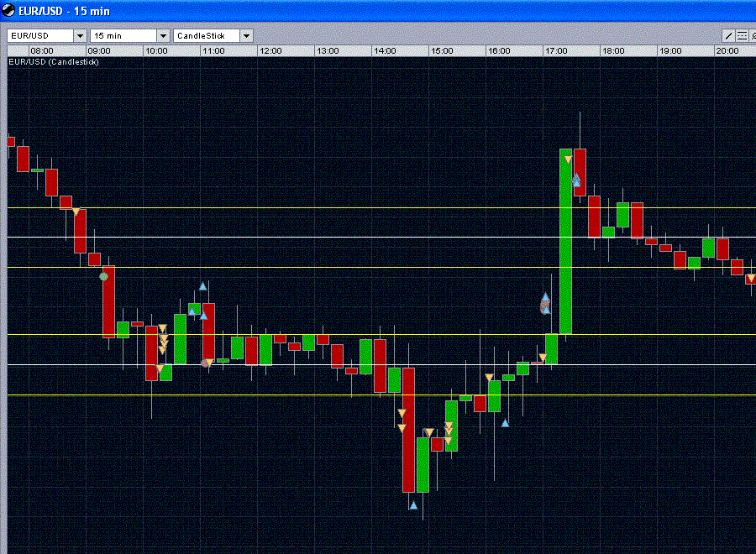Click orange marker near the 09:00 red candle top
The image size is (756, 554).
(x=76, y=212)
